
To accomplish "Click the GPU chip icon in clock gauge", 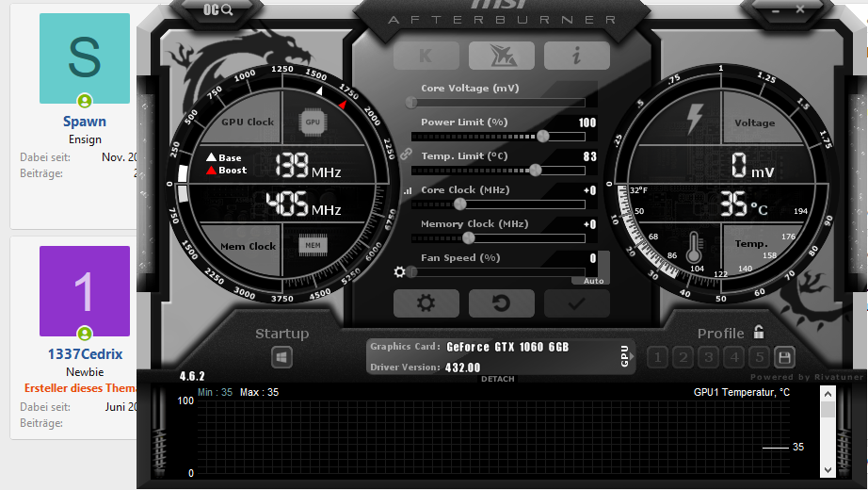I will click(x=313, y=122).
